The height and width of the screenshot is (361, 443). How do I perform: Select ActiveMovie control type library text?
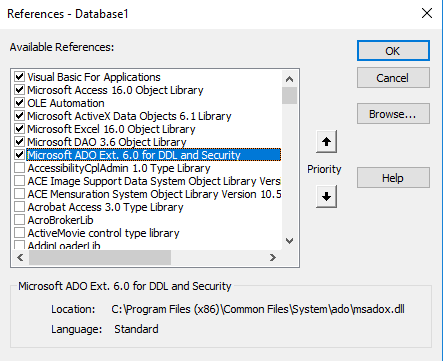[x=103, y=233]
